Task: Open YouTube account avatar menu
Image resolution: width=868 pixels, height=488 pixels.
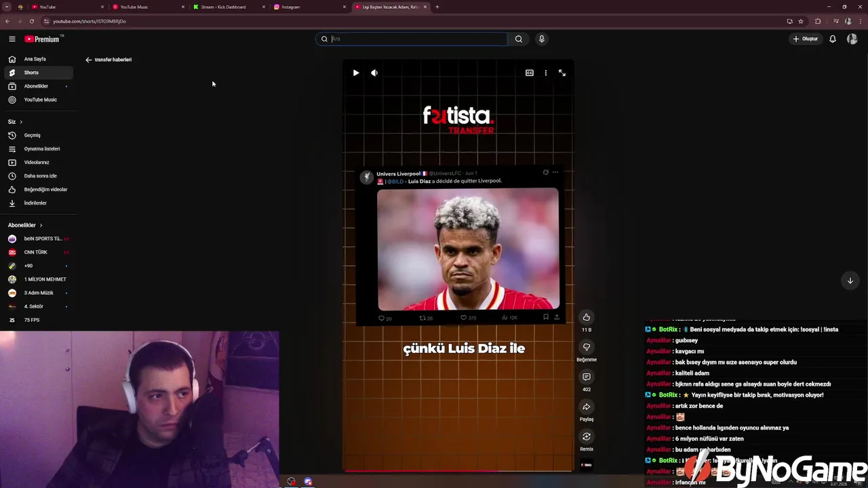Action: tap(852, 39)
